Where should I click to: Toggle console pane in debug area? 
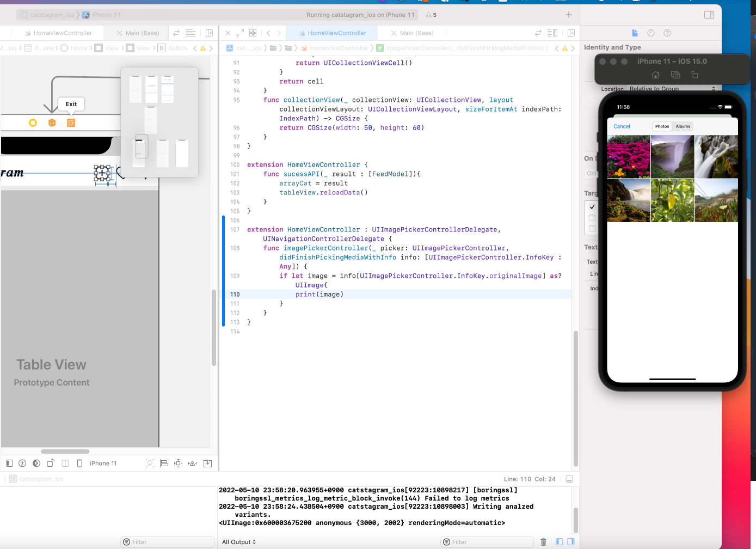tap(571, 542)
